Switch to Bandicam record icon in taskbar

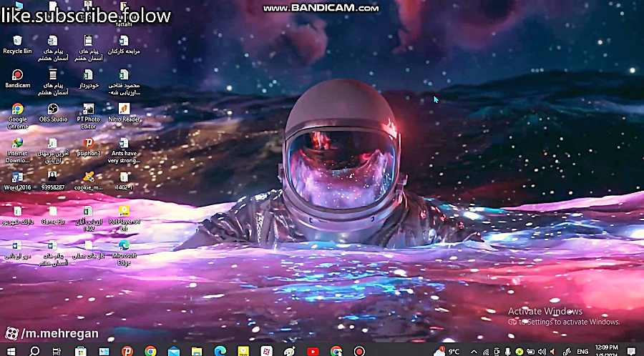pyautogui.click(x=359, y=352)
